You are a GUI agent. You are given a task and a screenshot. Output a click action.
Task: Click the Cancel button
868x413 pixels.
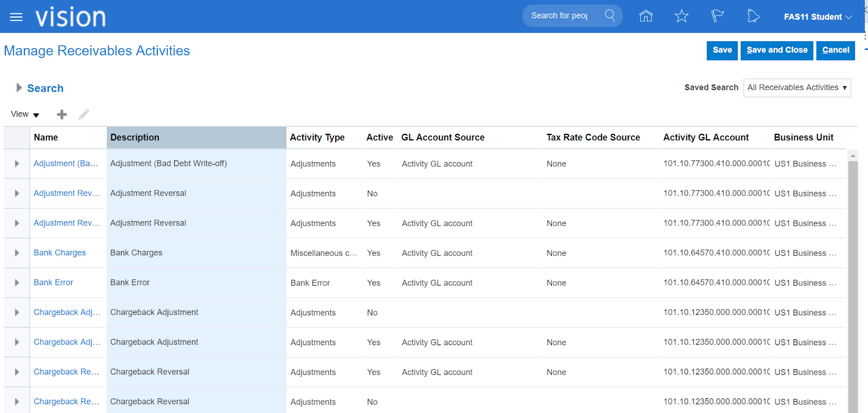tap(835, 50)
